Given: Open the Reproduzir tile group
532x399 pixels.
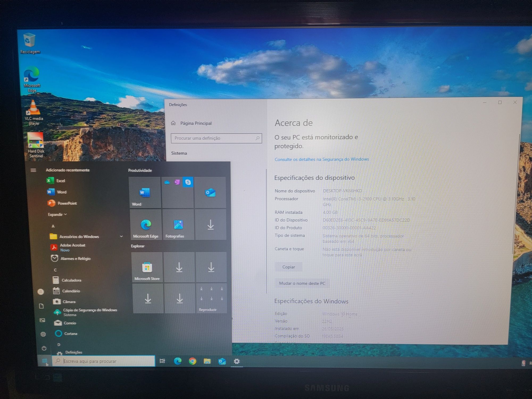Looking at the screenshot, I should [212, 298].
